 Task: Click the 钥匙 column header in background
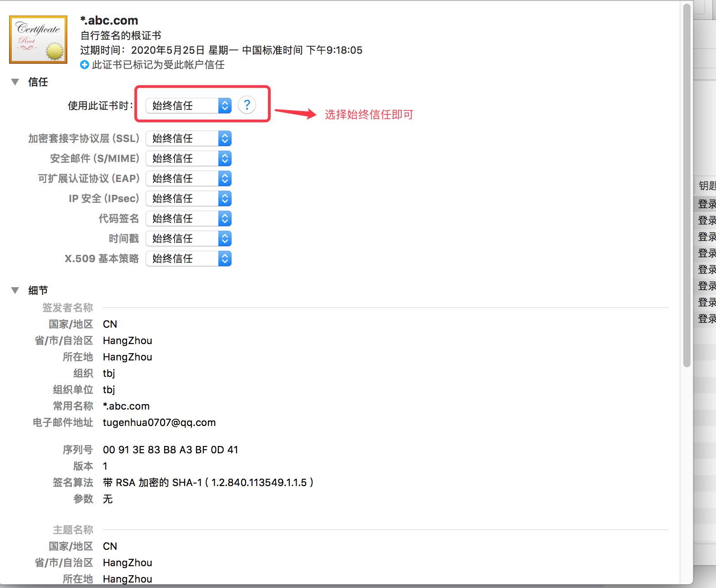pyautogui.click(x=707, y=186)
